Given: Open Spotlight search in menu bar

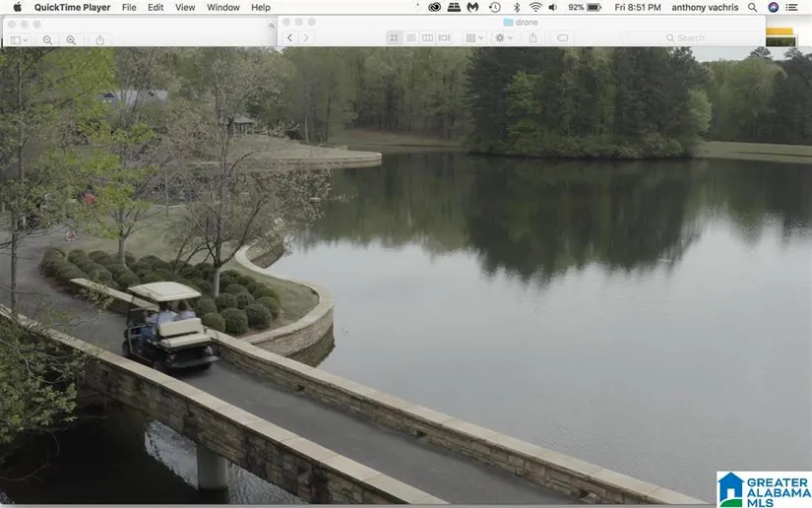Looking at the screenshot, I should click(x=753, y=7).
